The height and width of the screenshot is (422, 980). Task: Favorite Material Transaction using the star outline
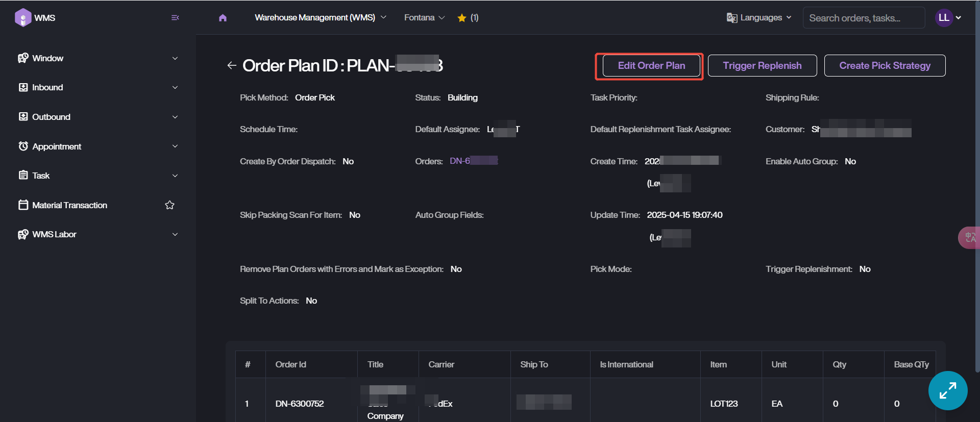(x=170, y=205)
